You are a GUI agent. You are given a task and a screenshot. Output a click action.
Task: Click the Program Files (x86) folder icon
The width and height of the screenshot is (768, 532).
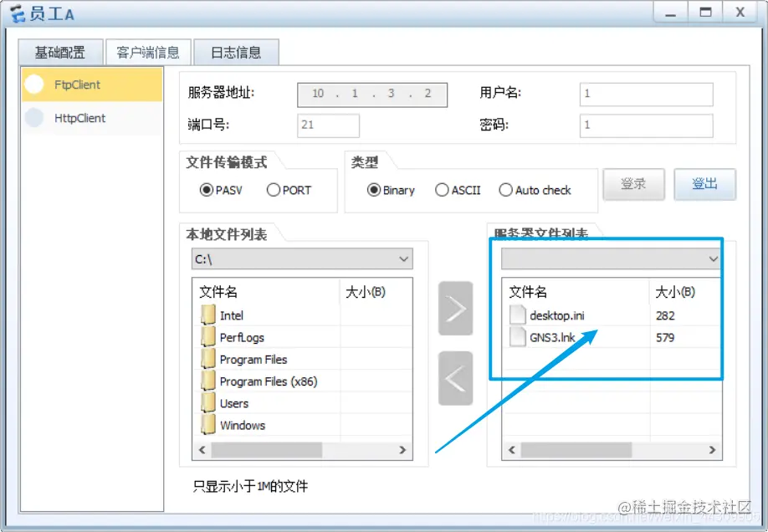pos(208,381)
